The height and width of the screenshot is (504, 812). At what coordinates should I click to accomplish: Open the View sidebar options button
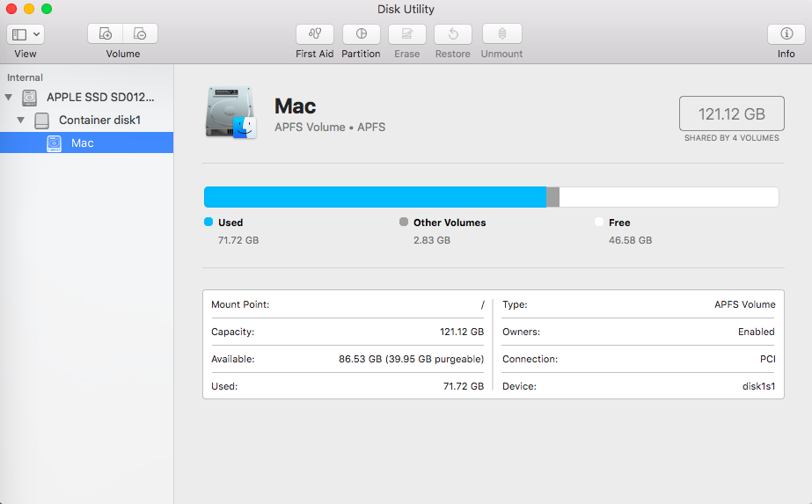(x=26, y=34)
